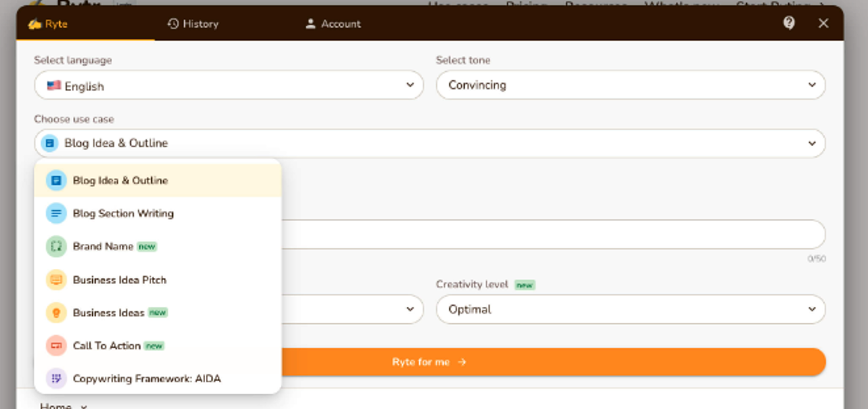Click the Call To Action icon

(57, 345)
